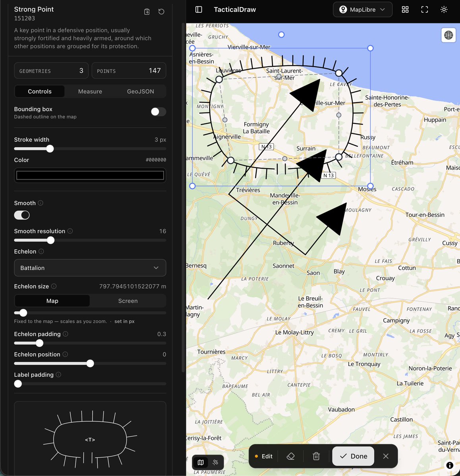Click the top-left selection box corner handle
This screenshot has height=476, width=460.
click(192, 48)
